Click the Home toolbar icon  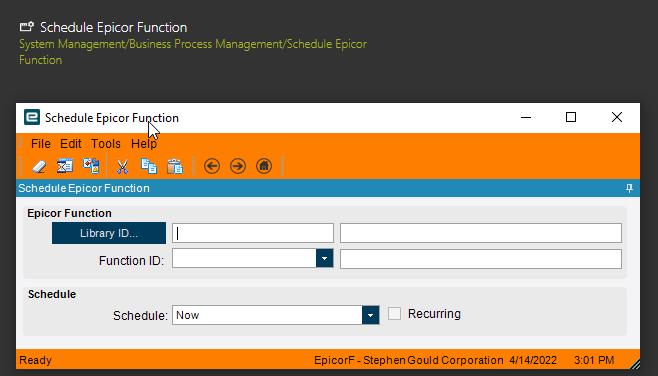click(264, 166)
